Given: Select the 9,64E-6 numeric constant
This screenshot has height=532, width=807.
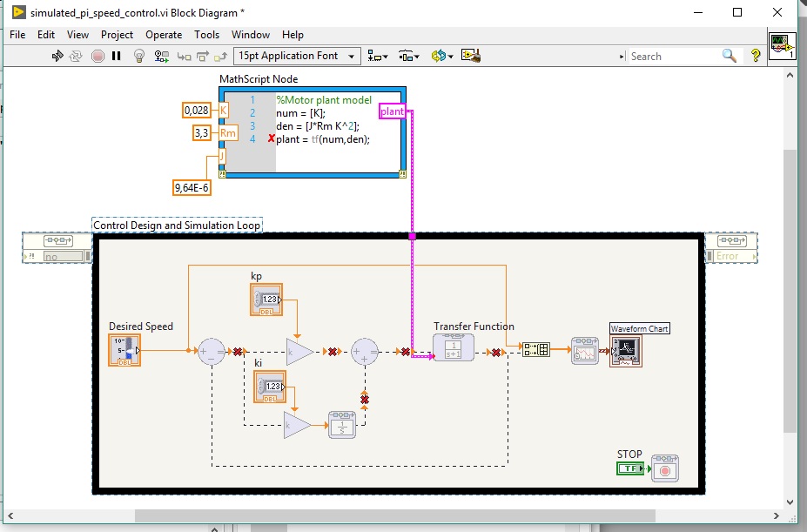Looking at the screenshot, I should click(x=192, y=187).
